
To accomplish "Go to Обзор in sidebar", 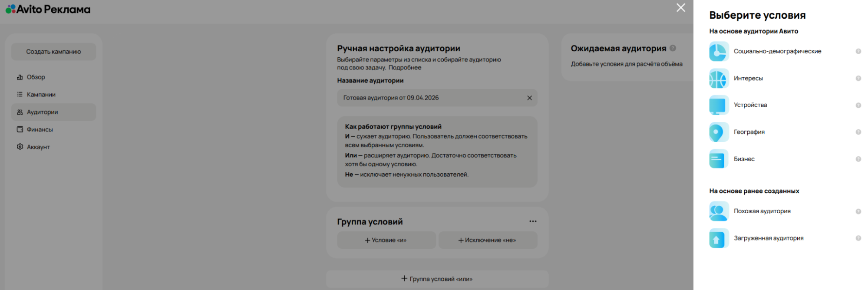I will tap(36, 77).
